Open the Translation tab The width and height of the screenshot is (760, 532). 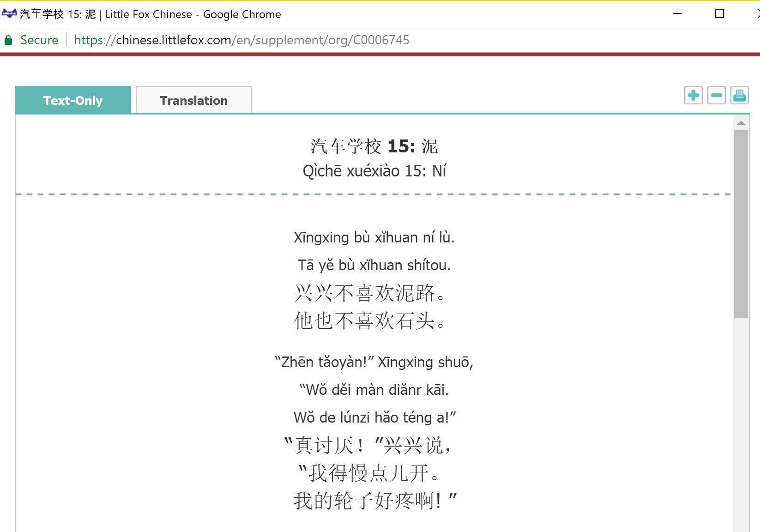click(194, 100)
